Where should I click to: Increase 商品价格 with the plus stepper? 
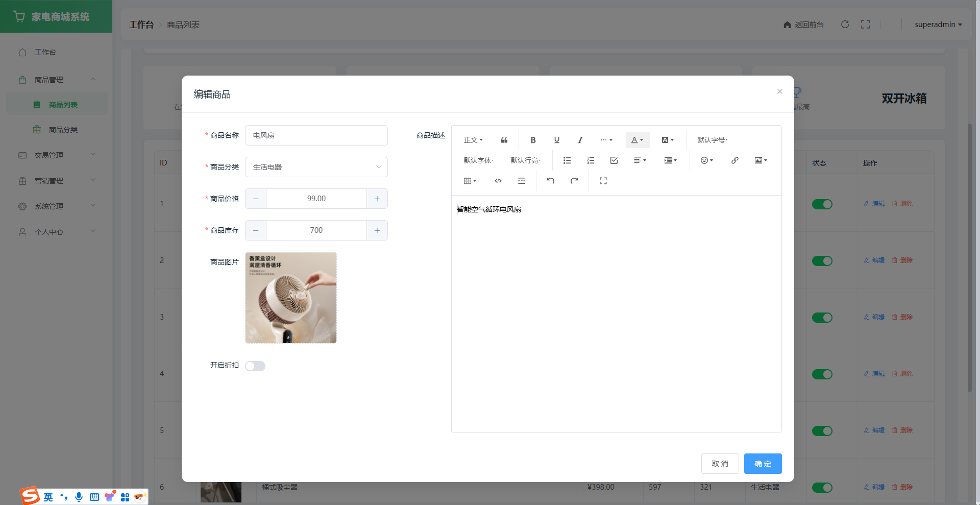point(377,199)
